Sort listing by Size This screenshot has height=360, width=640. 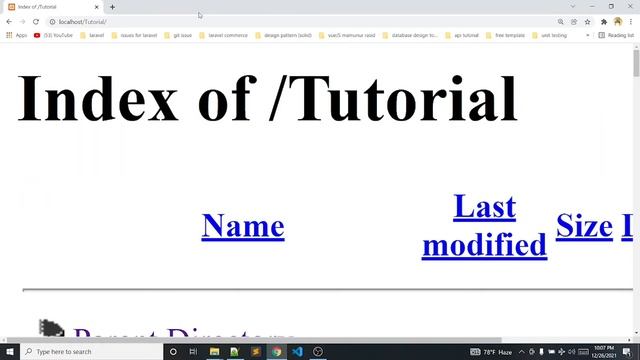tap(584, 226)
